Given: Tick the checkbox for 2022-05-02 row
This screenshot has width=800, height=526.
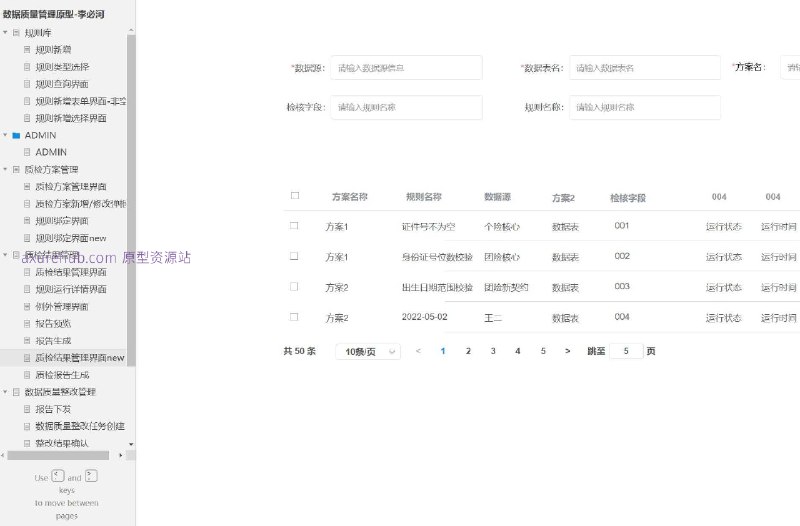Looking at the screenshot, I should pos(294,317).
